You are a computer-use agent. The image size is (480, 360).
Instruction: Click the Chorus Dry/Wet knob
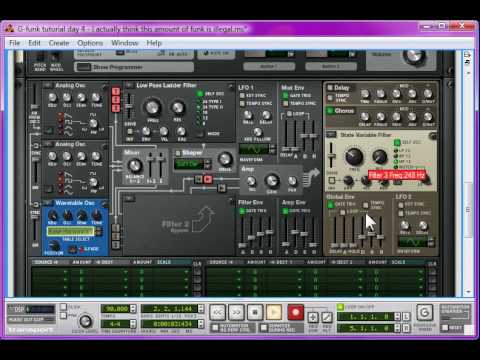click(x=428, y=117)
